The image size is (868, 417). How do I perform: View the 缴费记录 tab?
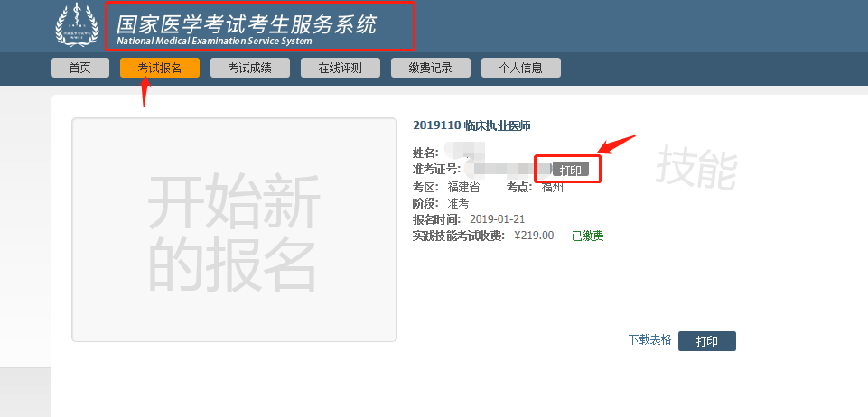pyautogui.click(x=430, y=68)
